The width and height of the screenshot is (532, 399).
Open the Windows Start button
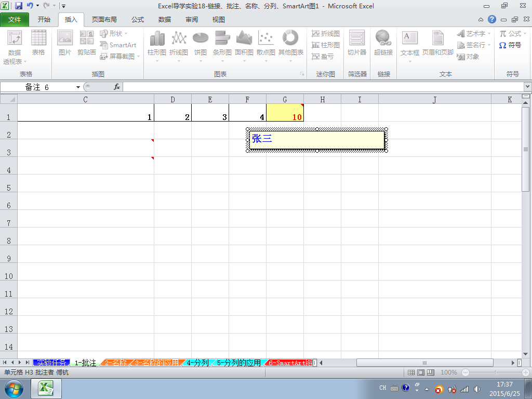click(x=14, y=389)
